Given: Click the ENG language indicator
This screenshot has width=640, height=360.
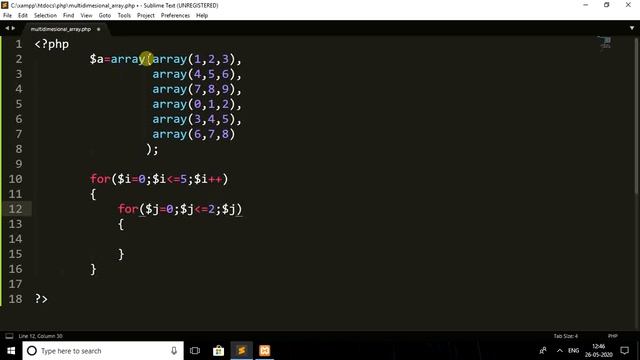Looking at the screenshot, I should (573, 351).
